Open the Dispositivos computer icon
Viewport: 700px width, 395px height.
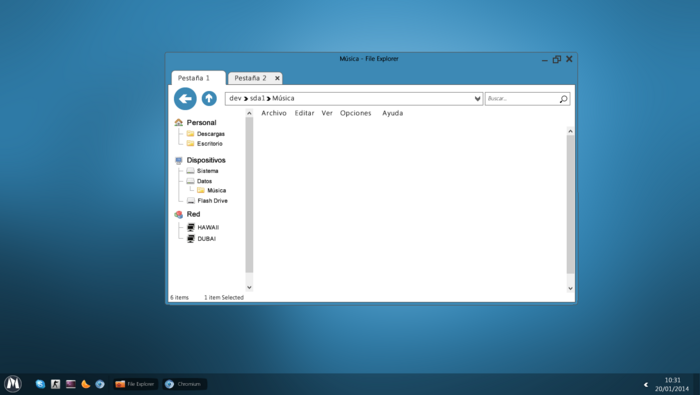click(179, 160)
